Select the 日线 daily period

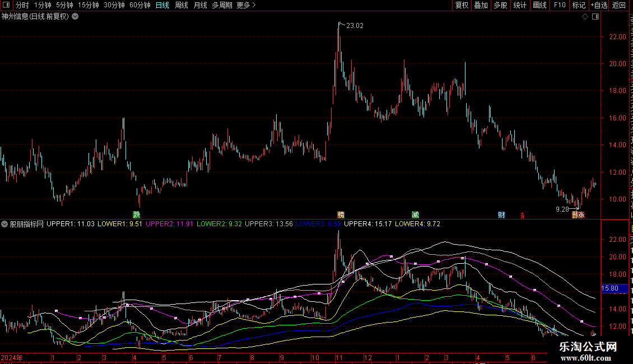click(x=162, y=5)
